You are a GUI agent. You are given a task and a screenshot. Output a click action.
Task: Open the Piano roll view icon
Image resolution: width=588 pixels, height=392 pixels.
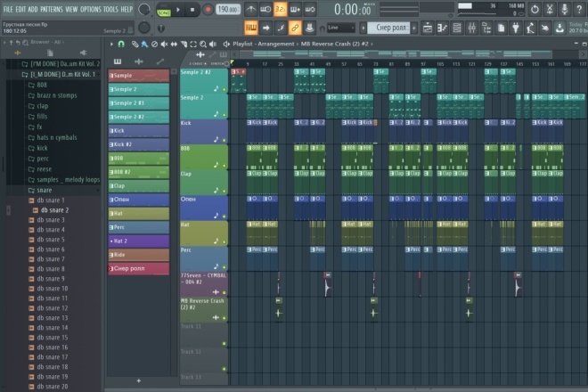(x=442, y=28)
